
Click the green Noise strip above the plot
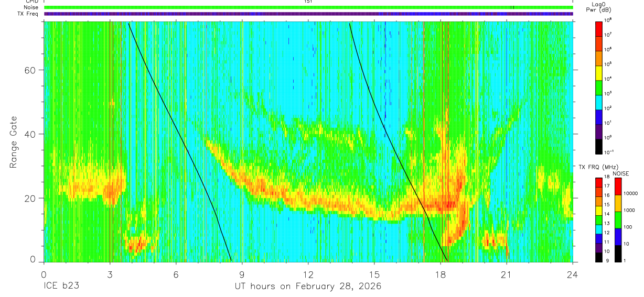coord(308,7)
